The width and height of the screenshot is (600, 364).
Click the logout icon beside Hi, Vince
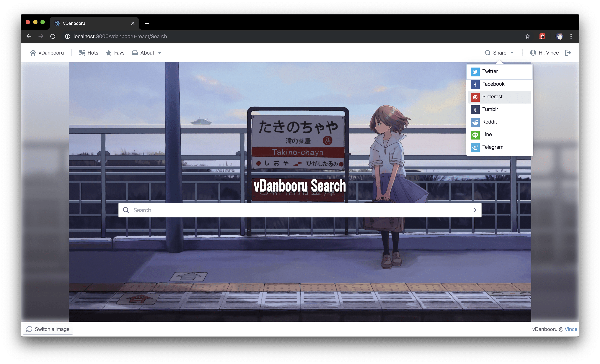coord(568,53)
